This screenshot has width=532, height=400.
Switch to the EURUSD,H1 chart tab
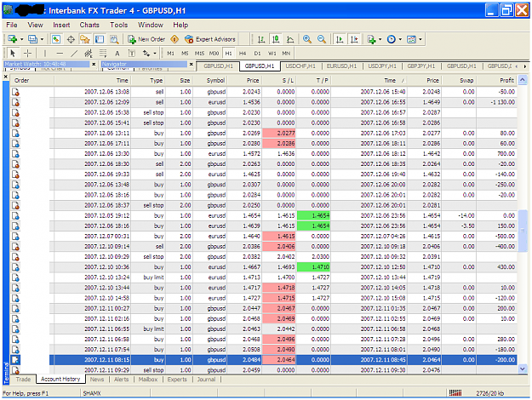[x=341, y=66]
